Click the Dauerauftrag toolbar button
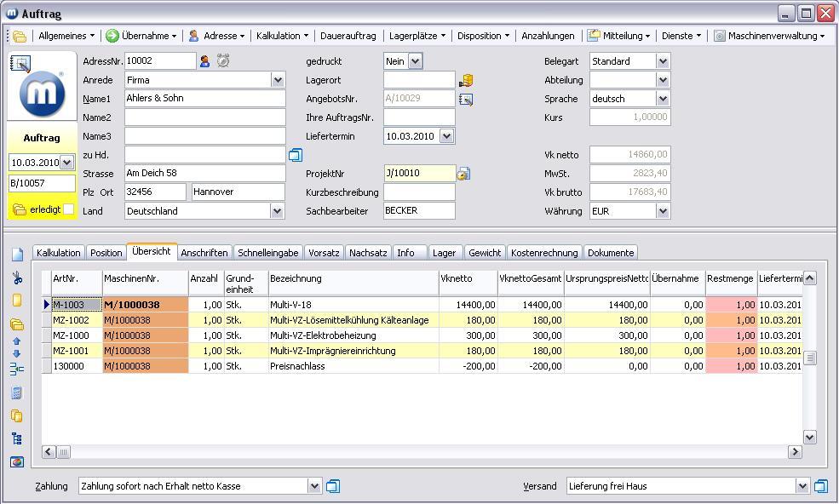The width and height of the screenshot is (839, 504). tap(348, 36)
